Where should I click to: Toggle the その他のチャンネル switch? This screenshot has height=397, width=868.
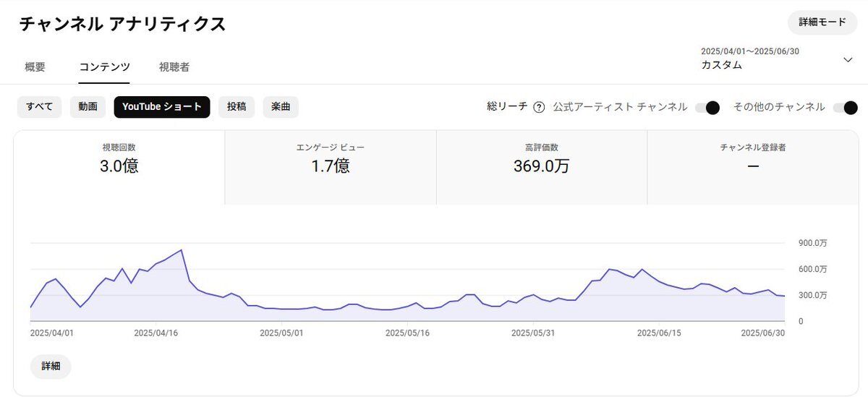pos(845,108)
